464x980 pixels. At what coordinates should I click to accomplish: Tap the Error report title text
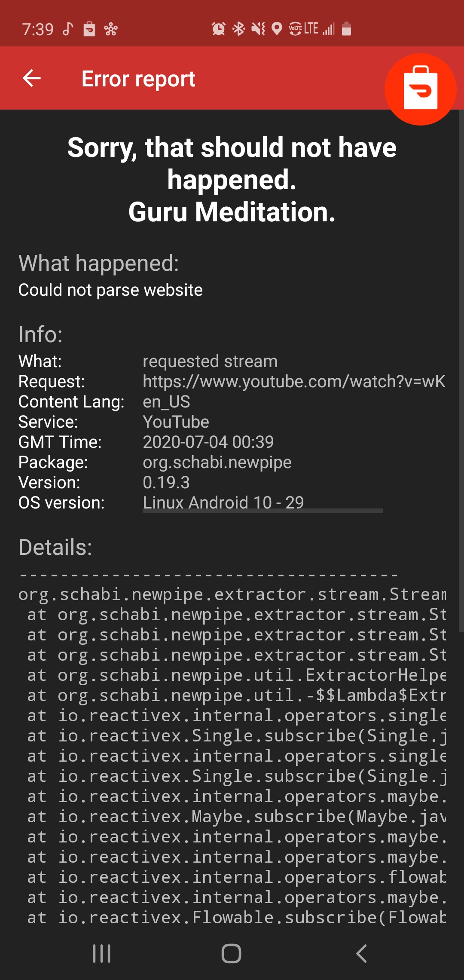coord(138,79)
